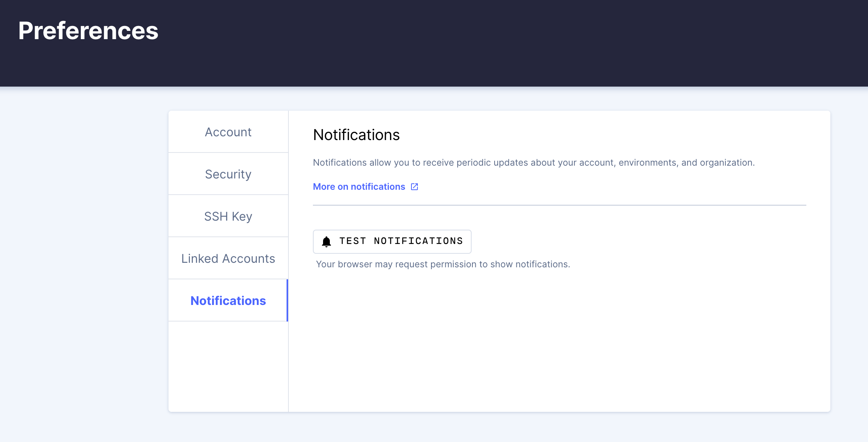Click the bell icon on Test Notifications button
Viewport: 868px width, 442px height.
pos(326,241)
